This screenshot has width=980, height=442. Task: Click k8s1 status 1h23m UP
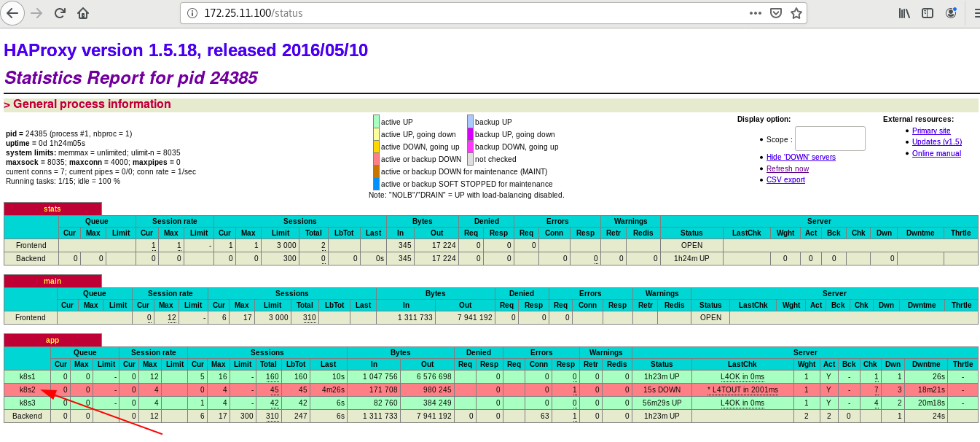tap(662, 376)
